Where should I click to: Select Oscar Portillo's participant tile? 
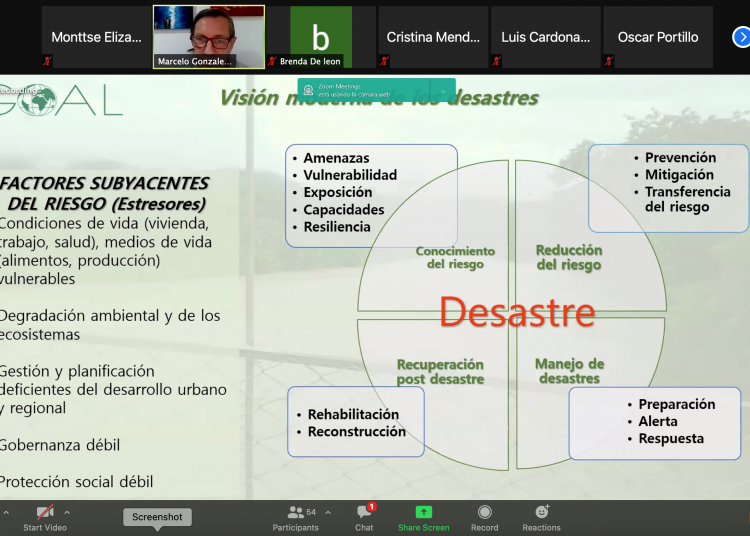(x=657, y=37)
